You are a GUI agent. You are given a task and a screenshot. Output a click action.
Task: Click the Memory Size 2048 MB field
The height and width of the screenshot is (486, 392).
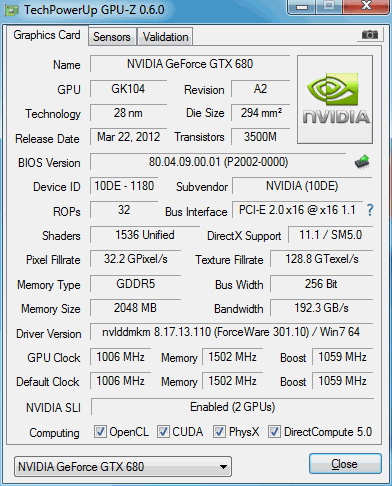pos(136,308)
